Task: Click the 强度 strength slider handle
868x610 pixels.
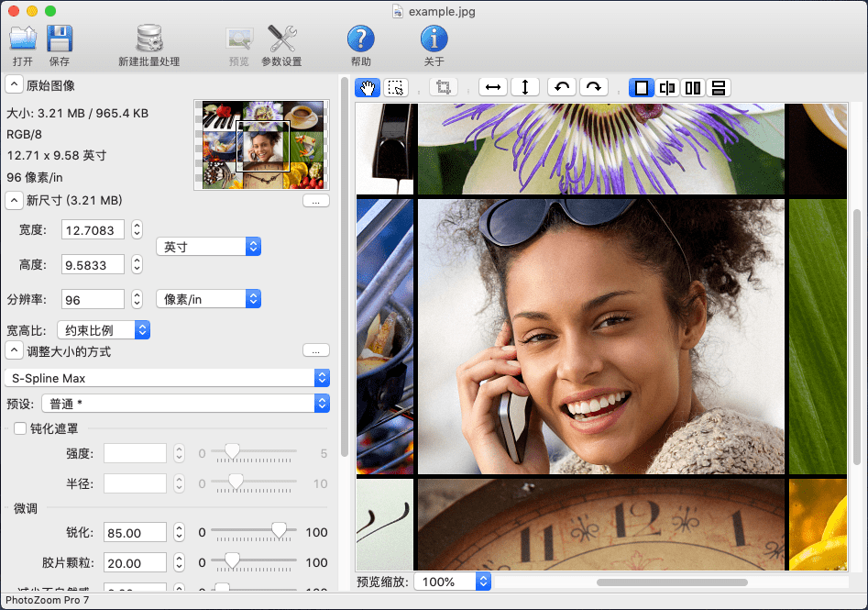Action: coord(232,451)
